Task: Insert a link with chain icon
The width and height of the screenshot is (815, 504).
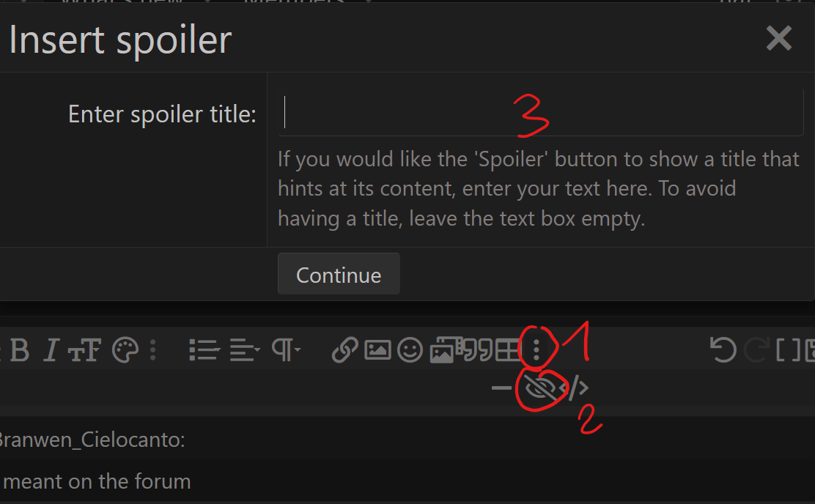Action: [x=345, y=349]
